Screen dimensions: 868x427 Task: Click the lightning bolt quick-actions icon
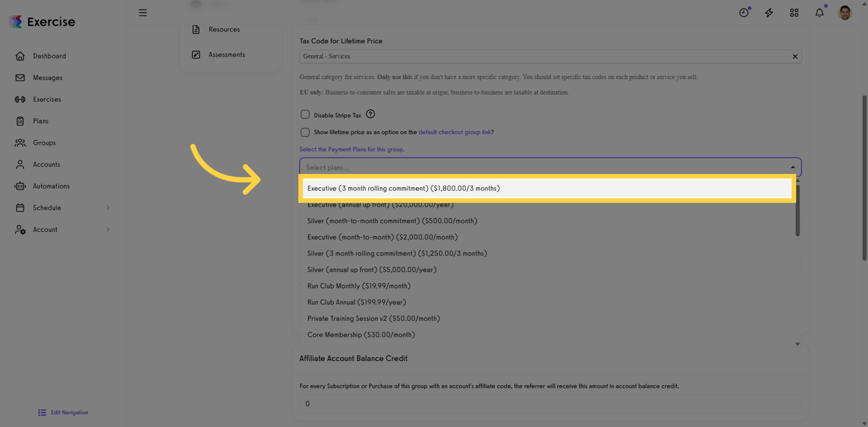click(x=769, y=12)
